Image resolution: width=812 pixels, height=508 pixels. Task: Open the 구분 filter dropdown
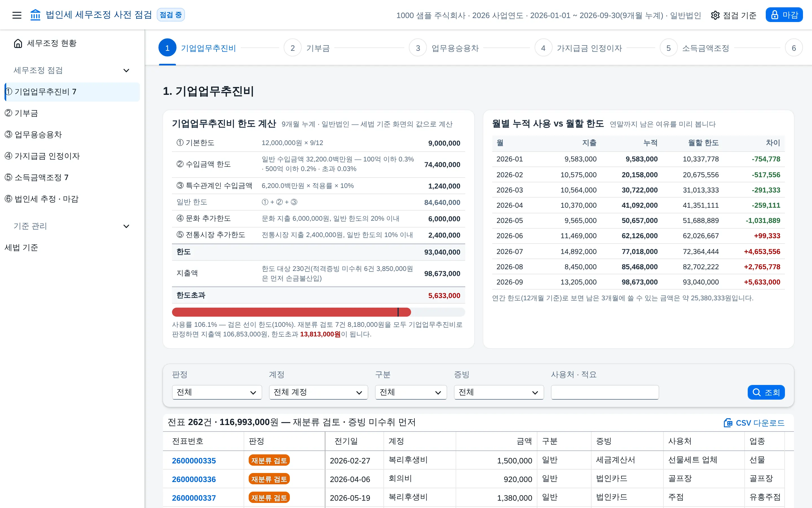point(411,392)
